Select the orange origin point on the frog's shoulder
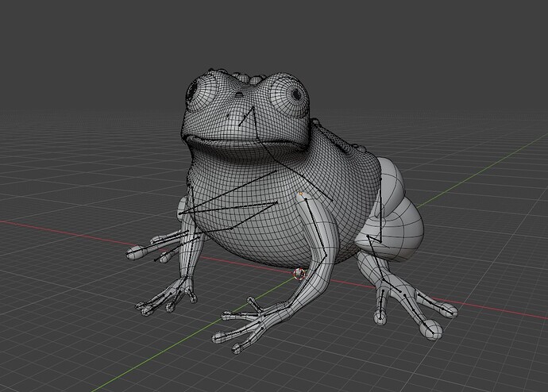Viewport: 548px width, 392px height. 300,193
